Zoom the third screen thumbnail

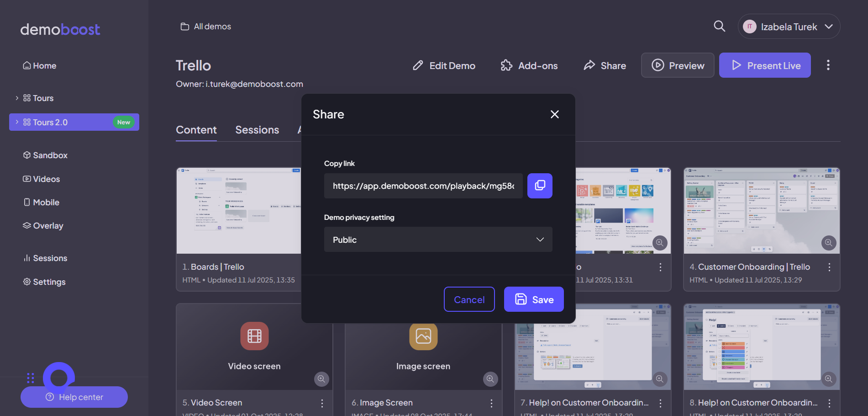659,243
